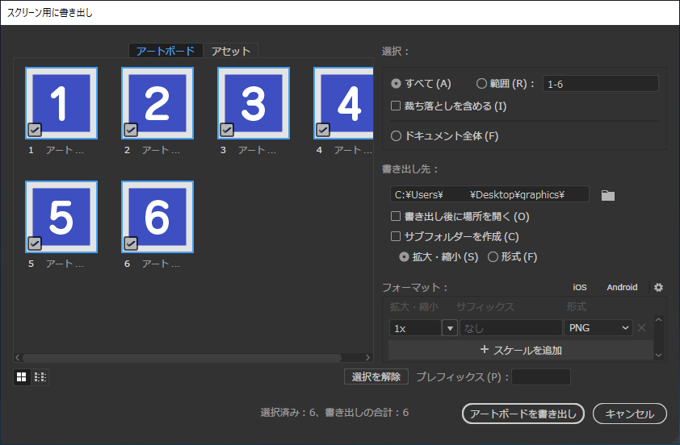Uncheck artboard 1 checkbox
Image resolution: width=680 pixels, height=445 pixels.
pos(35,129)
